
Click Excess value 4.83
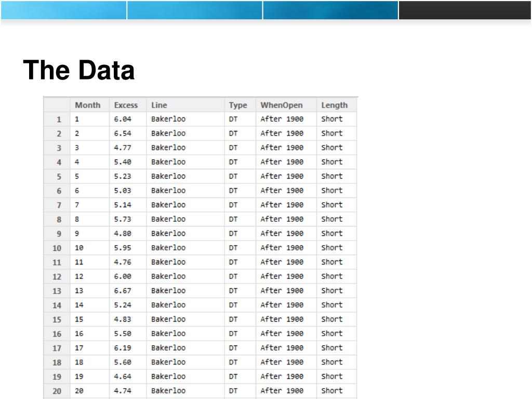[123, 319]
